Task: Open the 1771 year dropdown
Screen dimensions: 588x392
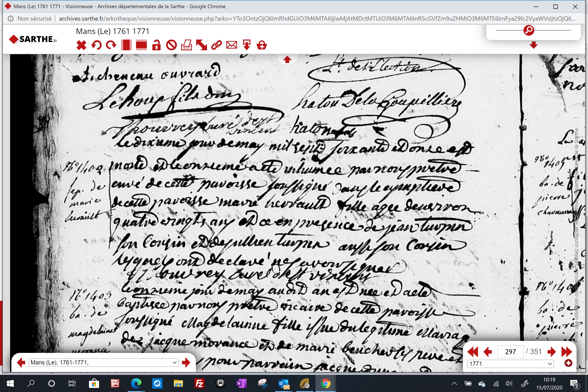Action: [x=510, y=363]
